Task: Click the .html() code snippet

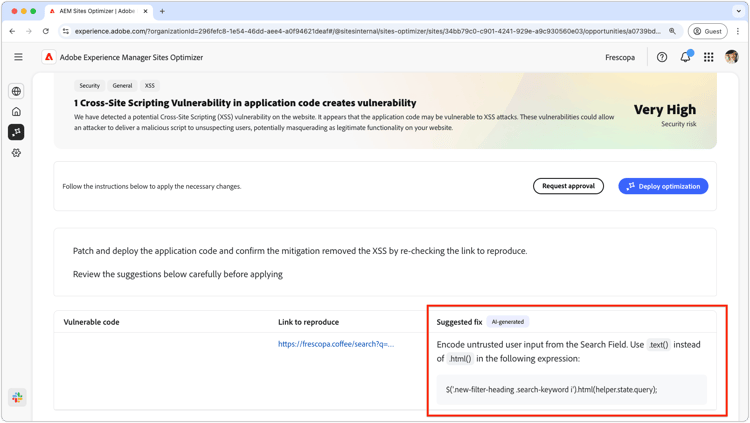Action: 460,359
